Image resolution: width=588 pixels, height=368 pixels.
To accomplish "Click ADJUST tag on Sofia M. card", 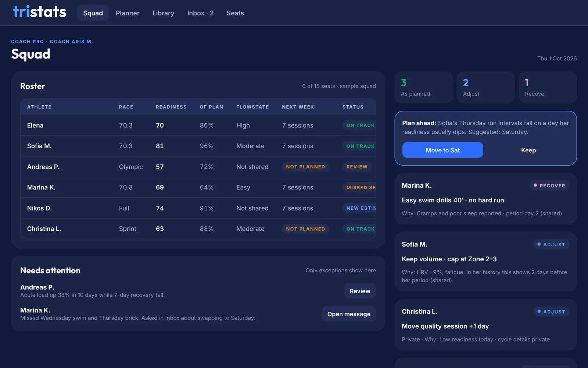I will [551, 244].
